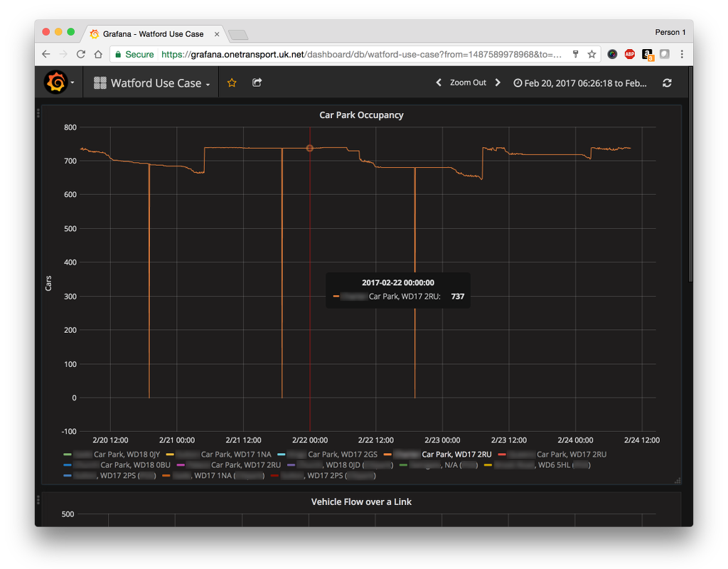View the green Secure padlock site info
Viewport: 728px width, 569px height.
coord(134,54)
